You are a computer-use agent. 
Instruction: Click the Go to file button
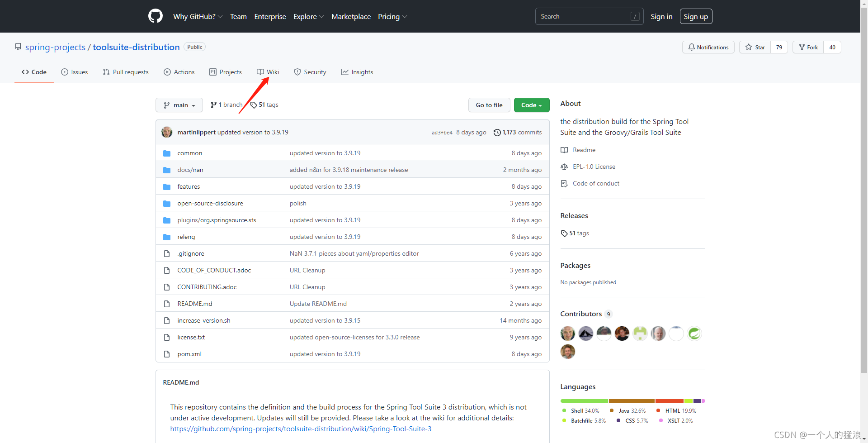pyautogui.click(x=489, y=105)
